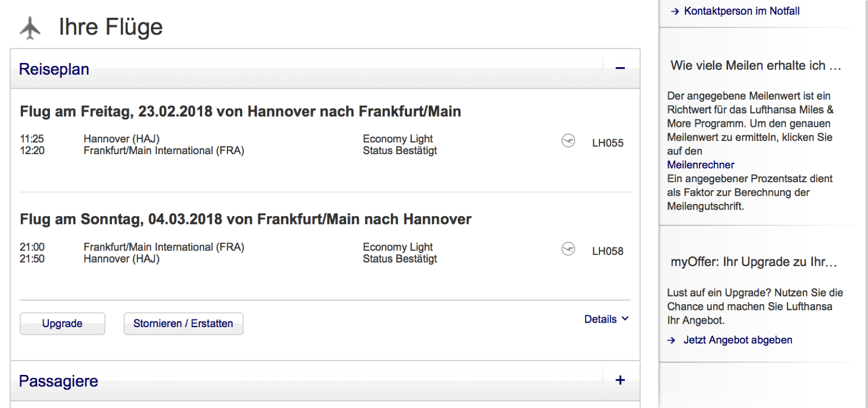
Task: Click the Lufthansa crane logo for LH058
Action: point(568,249)
